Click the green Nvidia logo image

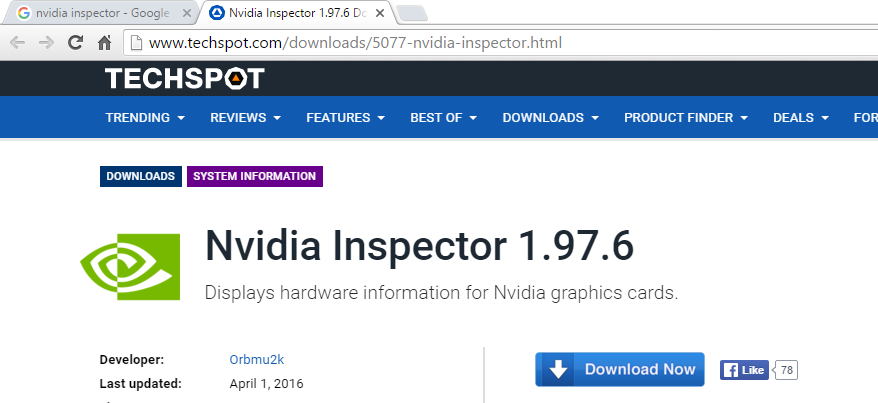point(130,266)
